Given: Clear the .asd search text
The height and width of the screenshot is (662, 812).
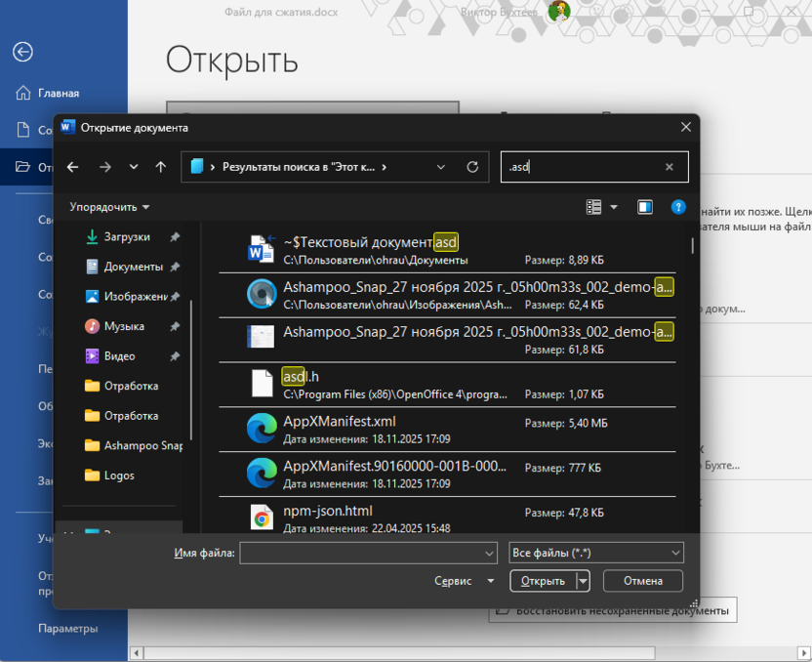Looking at the screenshot, I should pos(669,167).
